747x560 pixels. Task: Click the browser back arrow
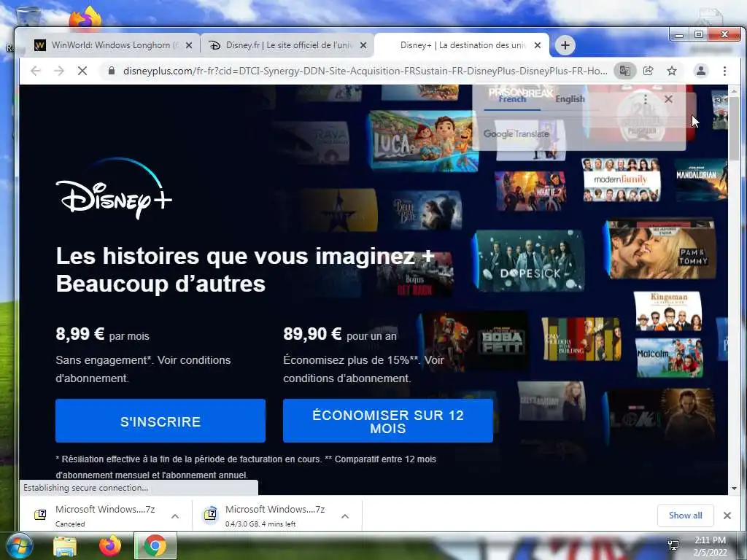35,71
